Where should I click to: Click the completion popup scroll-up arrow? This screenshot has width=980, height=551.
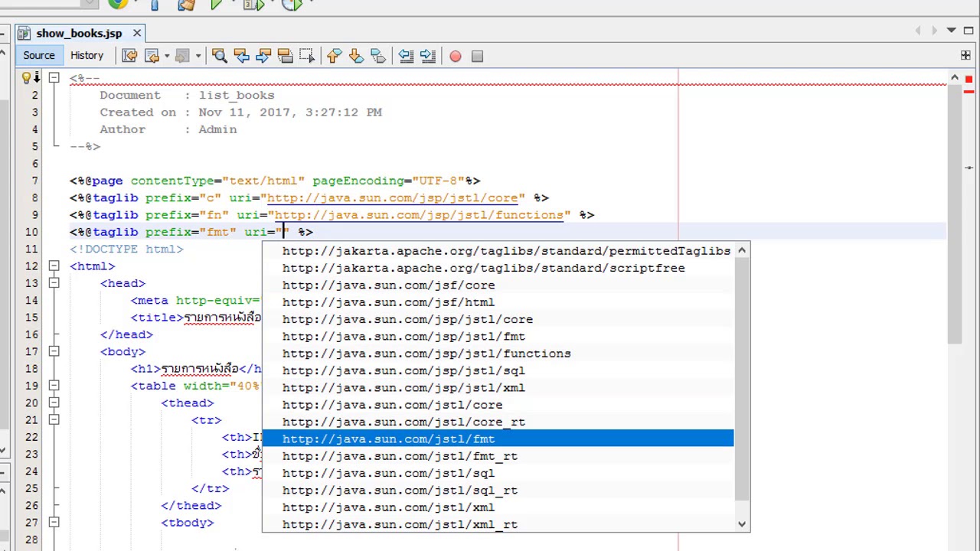(742, 250)
